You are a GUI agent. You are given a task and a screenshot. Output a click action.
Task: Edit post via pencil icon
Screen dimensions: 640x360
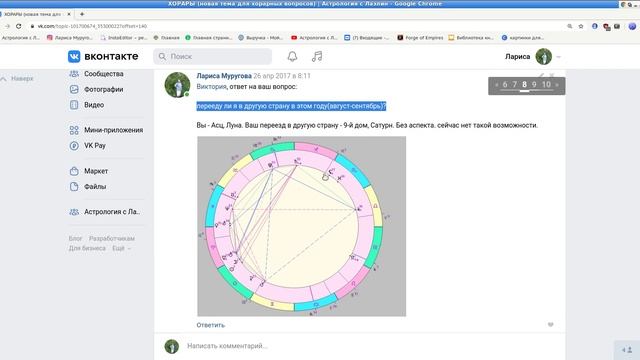542,76
